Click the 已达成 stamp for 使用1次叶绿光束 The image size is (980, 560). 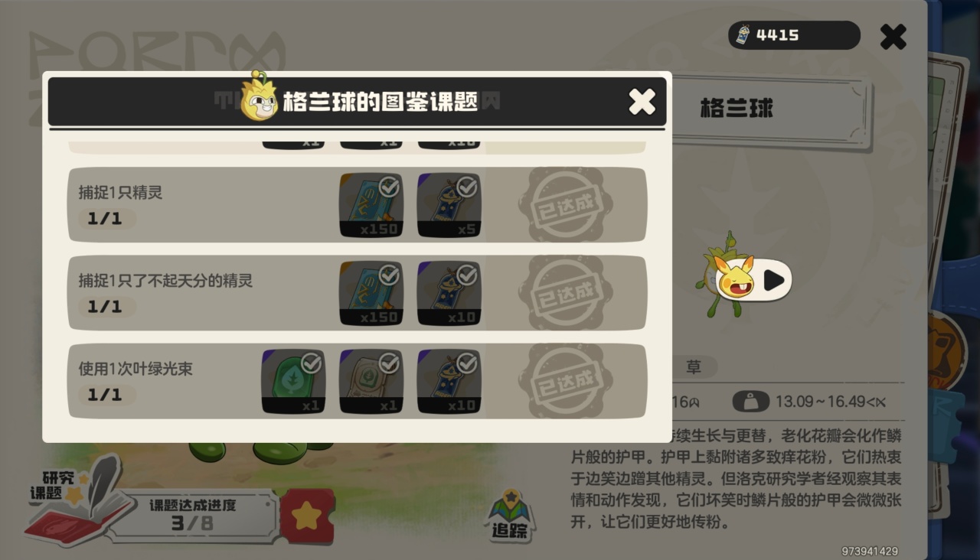[x=565, y=381]
